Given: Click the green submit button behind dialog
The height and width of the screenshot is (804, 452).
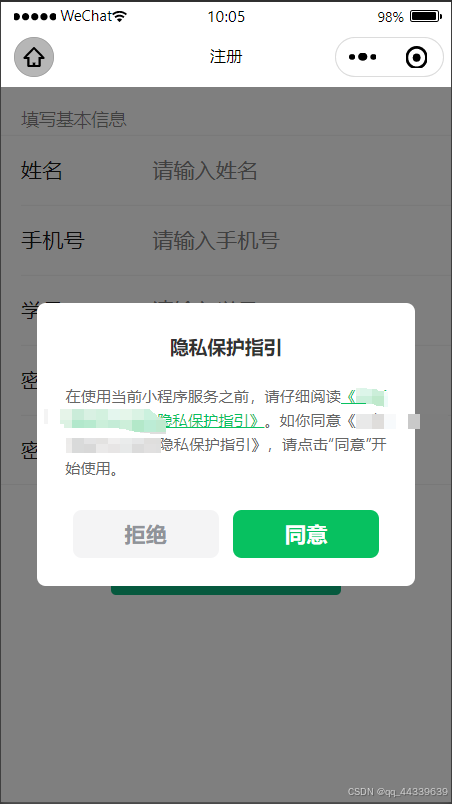Looking at the screenshot, I should [226, 590].
